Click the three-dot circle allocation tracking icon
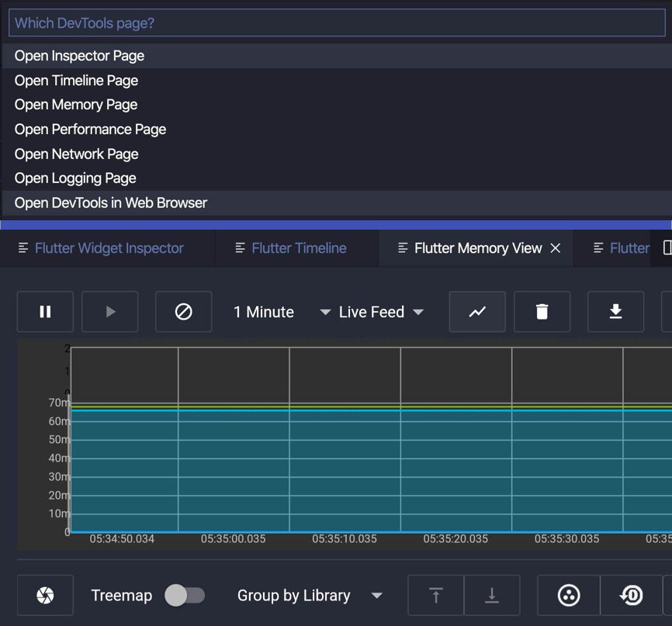This screenshot has width=672, height=626. click(x=569, y=595)
